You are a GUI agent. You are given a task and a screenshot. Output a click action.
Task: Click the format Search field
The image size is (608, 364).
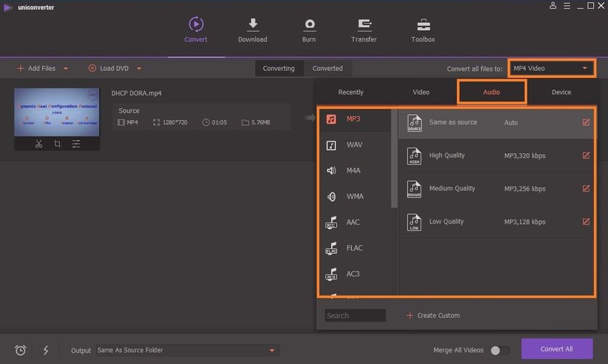click(x=356, y=315)
